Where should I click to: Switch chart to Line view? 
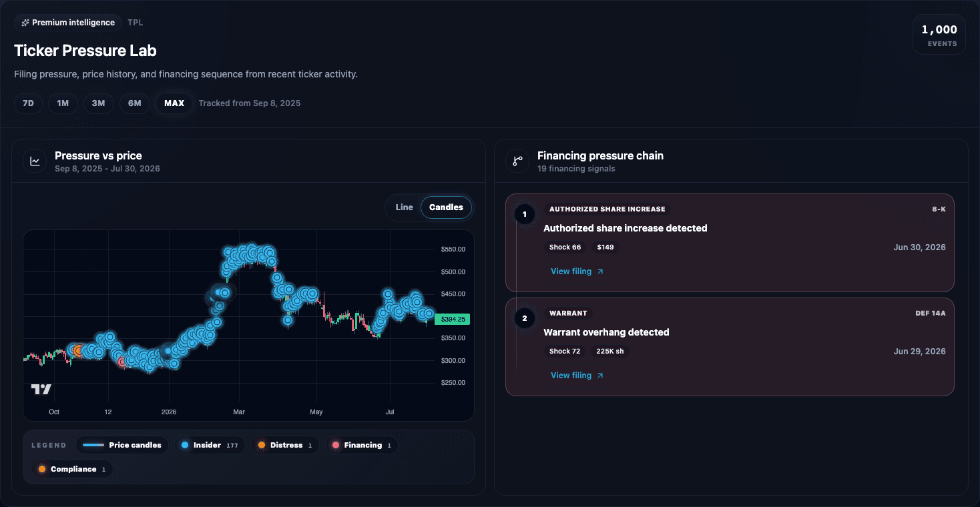pos(404,207)
